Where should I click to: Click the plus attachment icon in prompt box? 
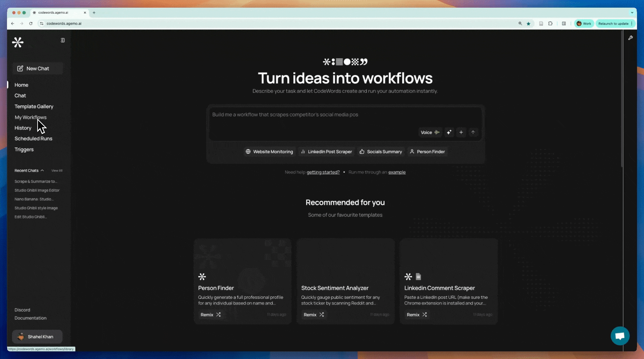(461, 132)
